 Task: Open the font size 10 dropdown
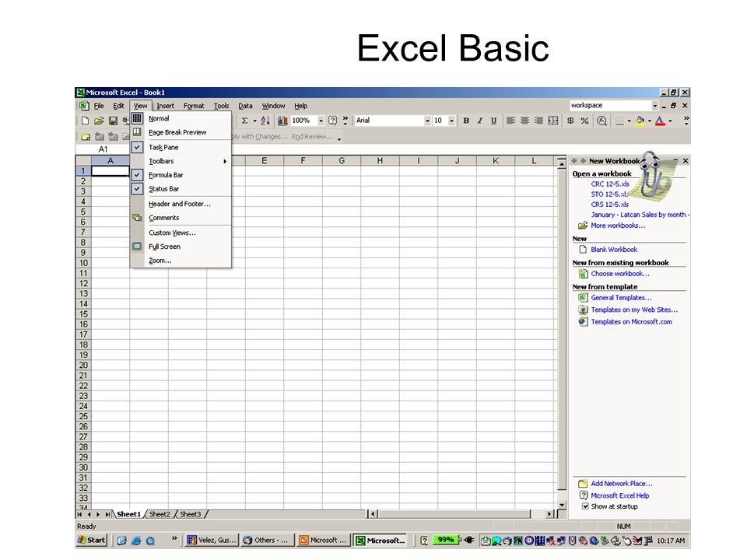click(451, 121)
